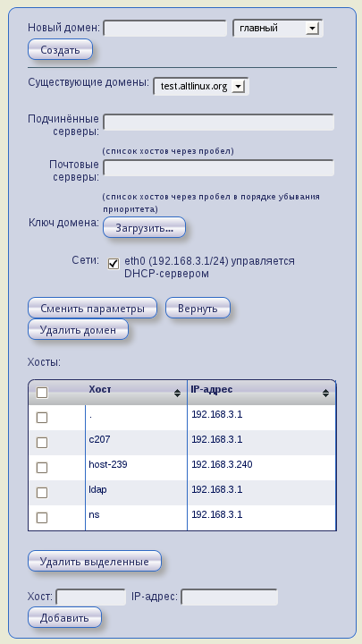Screen dimensions: 362x644
Task: Remove domain via Удалить домен
Action: pyautogui.click(x=78, y=330)
